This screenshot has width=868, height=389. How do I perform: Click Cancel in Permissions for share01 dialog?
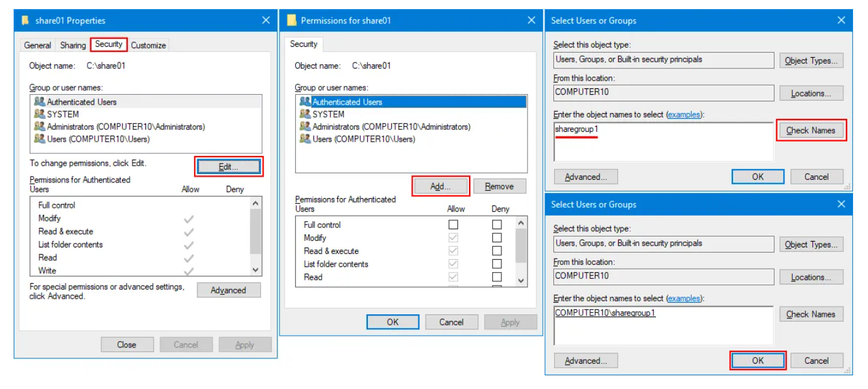coord(452,322)
